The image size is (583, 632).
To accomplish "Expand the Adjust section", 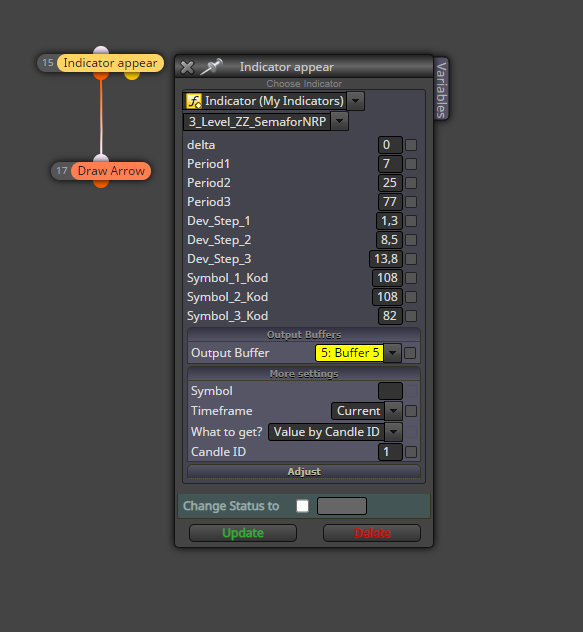I will point(304,471).
